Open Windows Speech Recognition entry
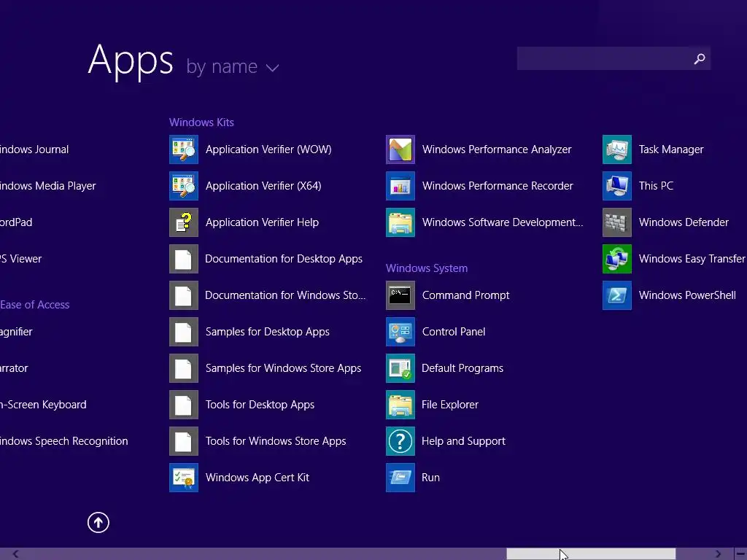This screenshot has width=747, height=560. pos(64,441)
